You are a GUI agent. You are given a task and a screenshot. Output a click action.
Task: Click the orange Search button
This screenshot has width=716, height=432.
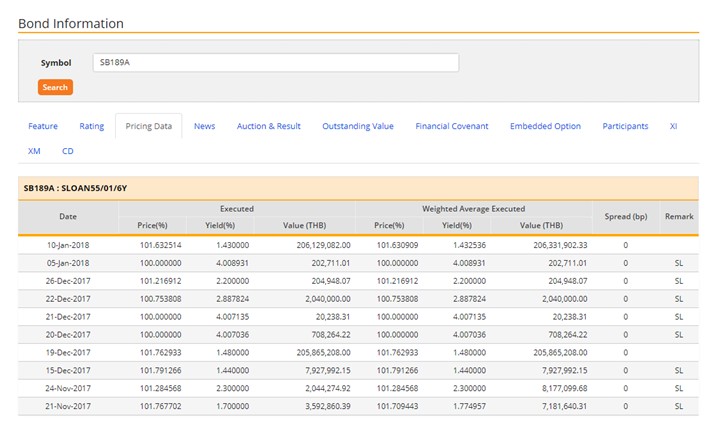click(x=55, y=87)
